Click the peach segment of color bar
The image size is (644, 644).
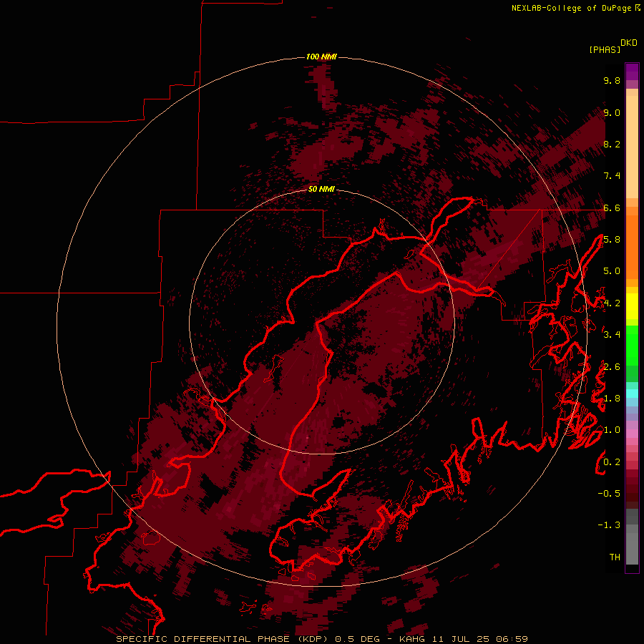pyautogui.click(x=632, y=146)
